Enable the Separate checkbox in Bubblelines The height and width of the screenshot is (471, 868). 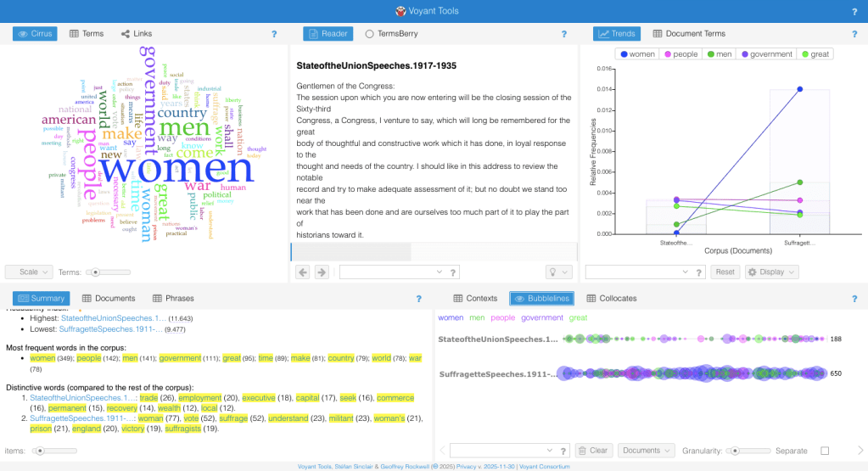825,451
